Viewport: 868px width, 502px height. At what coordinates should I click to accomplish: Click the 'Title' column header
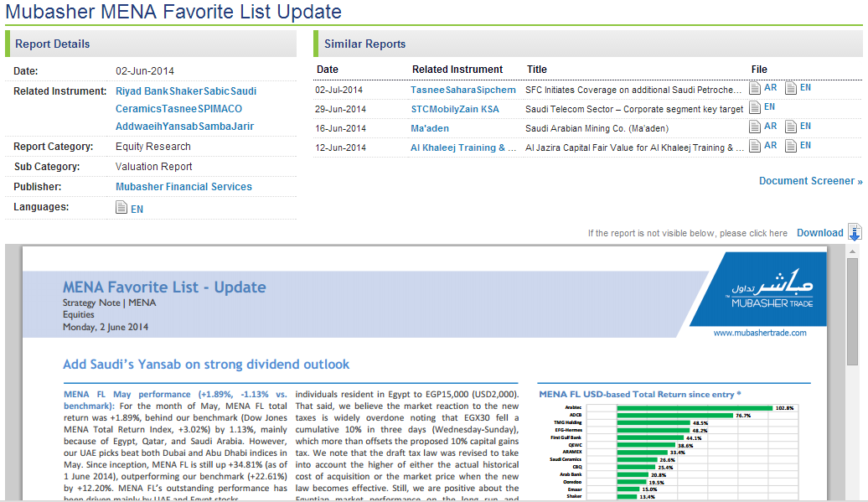tap(536, 70)
